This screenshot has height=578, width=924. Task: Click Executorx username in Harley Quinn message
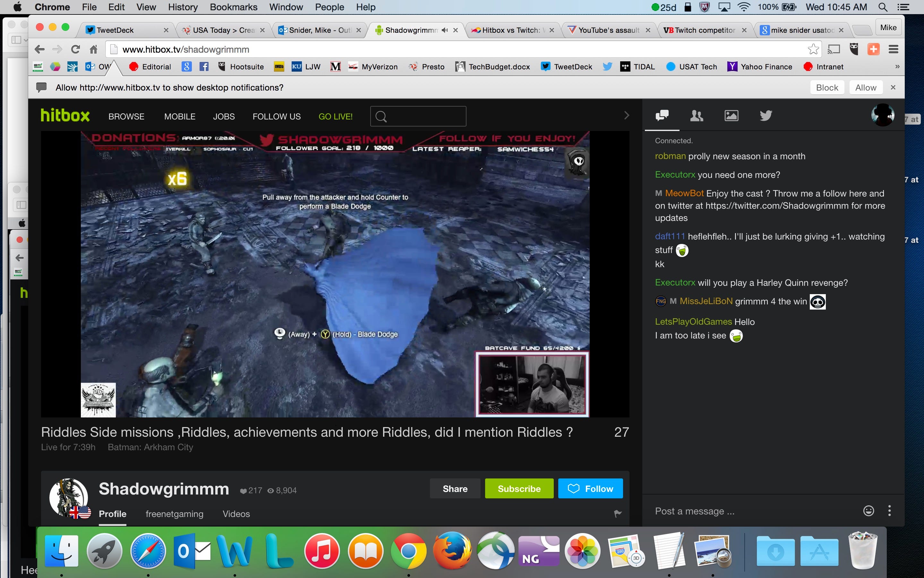[x=675, y=283]
